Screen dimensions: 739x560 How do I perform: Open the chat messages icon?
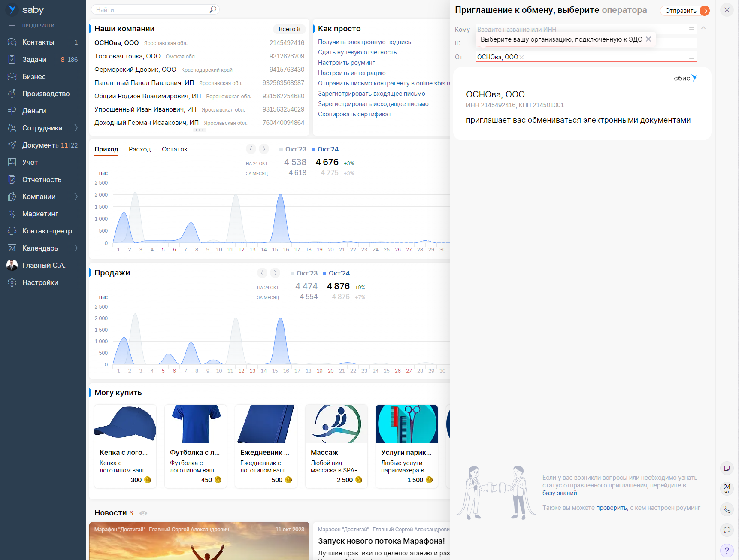pos(727,530)
